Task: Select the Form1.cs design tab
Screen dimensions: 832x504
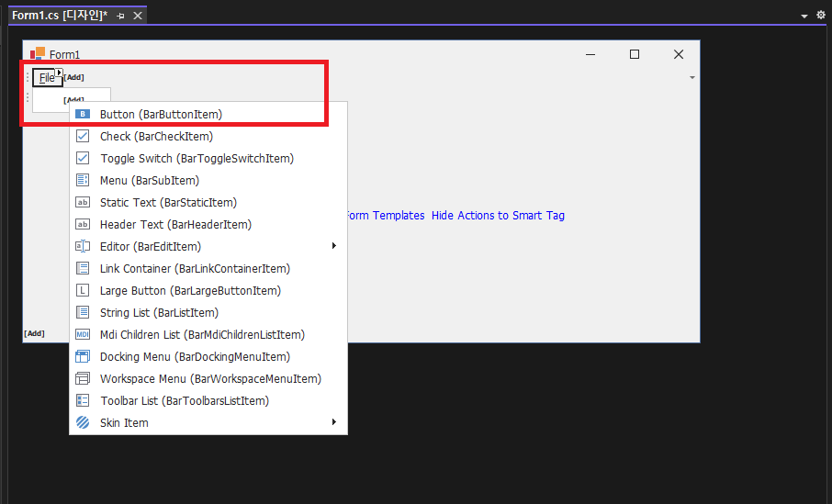Action: click(x=60, y=16)
